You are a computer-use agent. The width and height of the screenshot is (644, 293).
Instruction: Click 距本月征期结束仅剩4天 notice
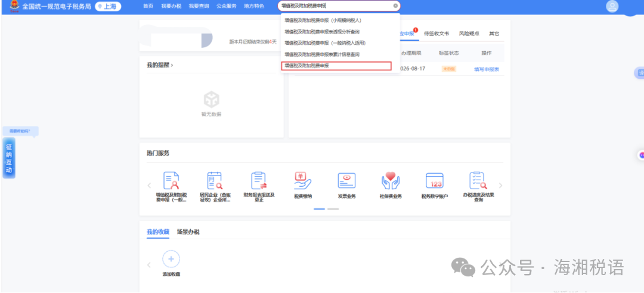pyautogui.click(x=253, y=42)
